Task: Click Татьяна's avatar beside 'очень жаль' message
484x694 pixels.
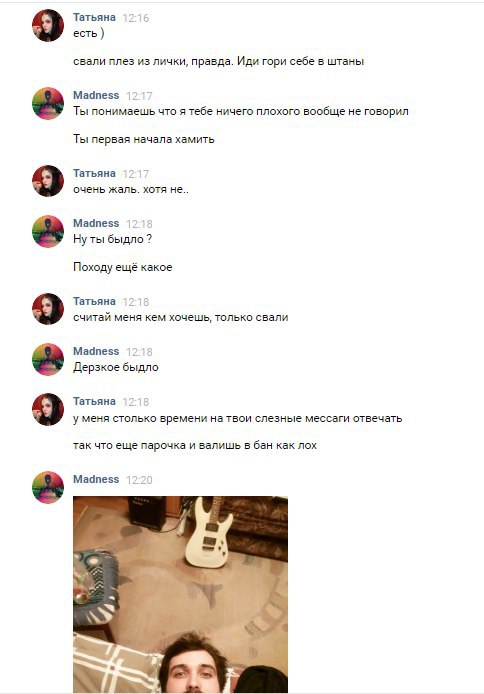Action: click(48, 181)
